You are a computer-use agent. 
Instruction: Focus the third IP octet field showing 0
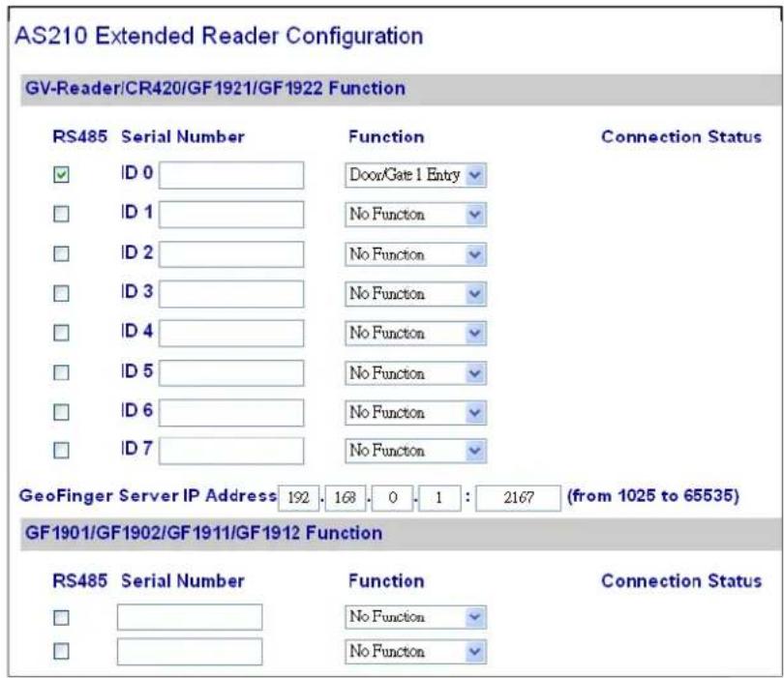click(393, 498)
